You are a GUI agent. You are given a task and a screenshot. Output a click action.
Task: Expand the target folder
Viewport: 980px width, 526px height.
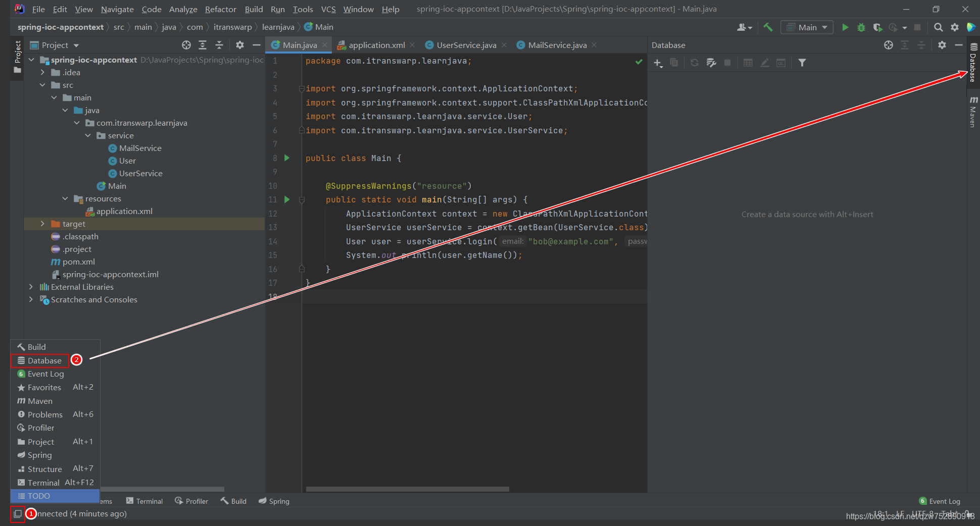[42, 224]
